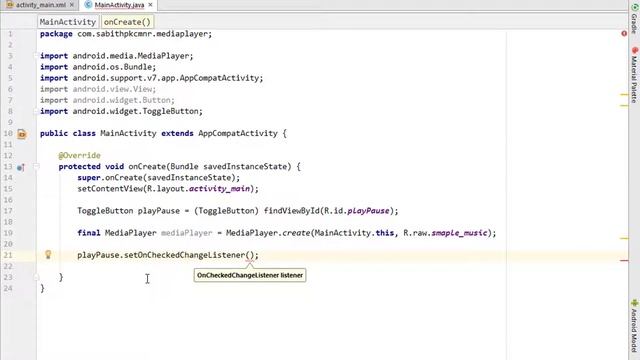Select the MainActivity.java editor tab
This screenshot has height=360, width=640.
click(x=119, y=5)
